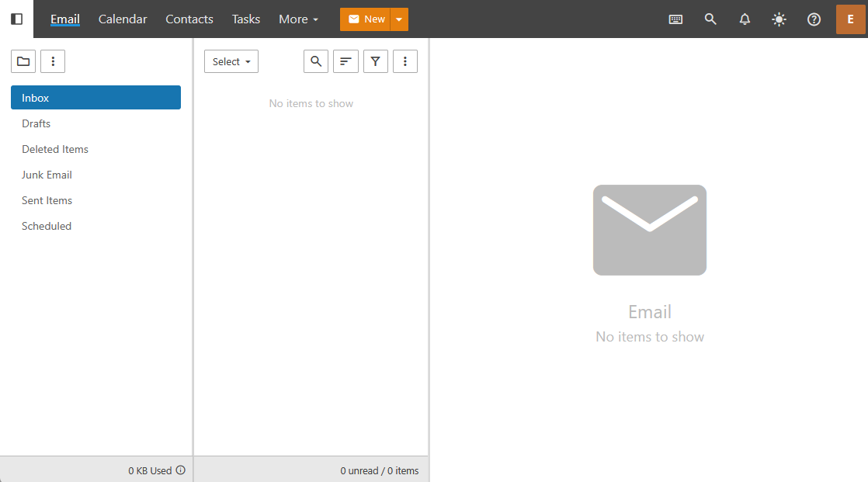Expand the New button dropdown arrow

399,19
